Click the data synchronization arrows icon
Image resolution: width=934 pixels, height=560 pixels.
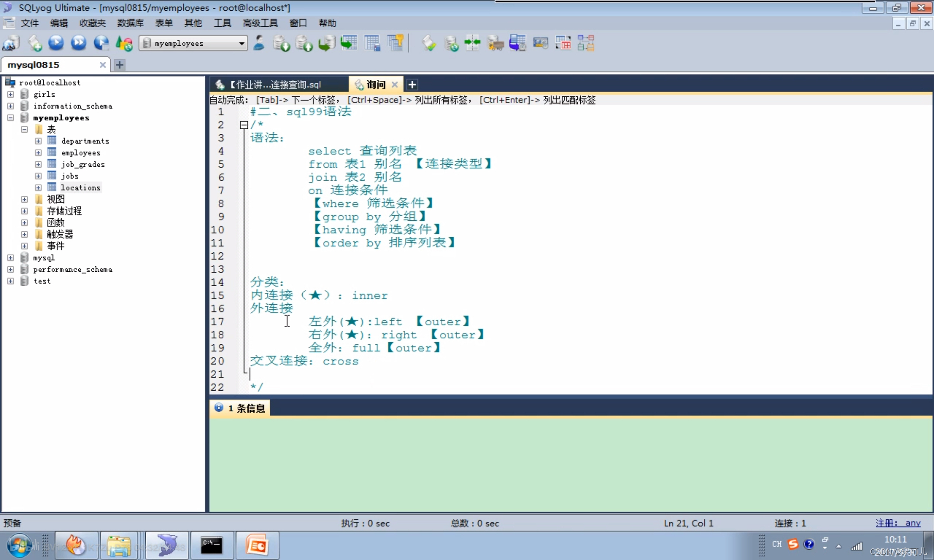[473, 43]
